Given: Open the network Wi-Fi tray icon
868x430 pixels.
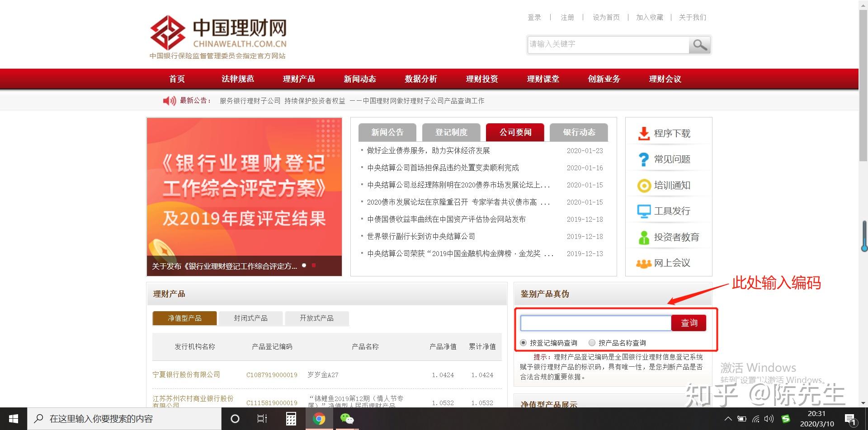Looking at the screenshot, I should (756, 419).
